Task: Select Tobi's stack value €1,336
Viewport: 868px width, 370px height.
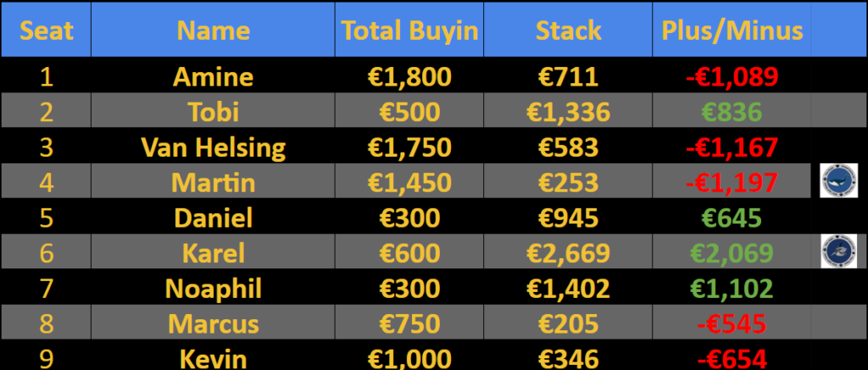Action: click(x=568, y=113)
